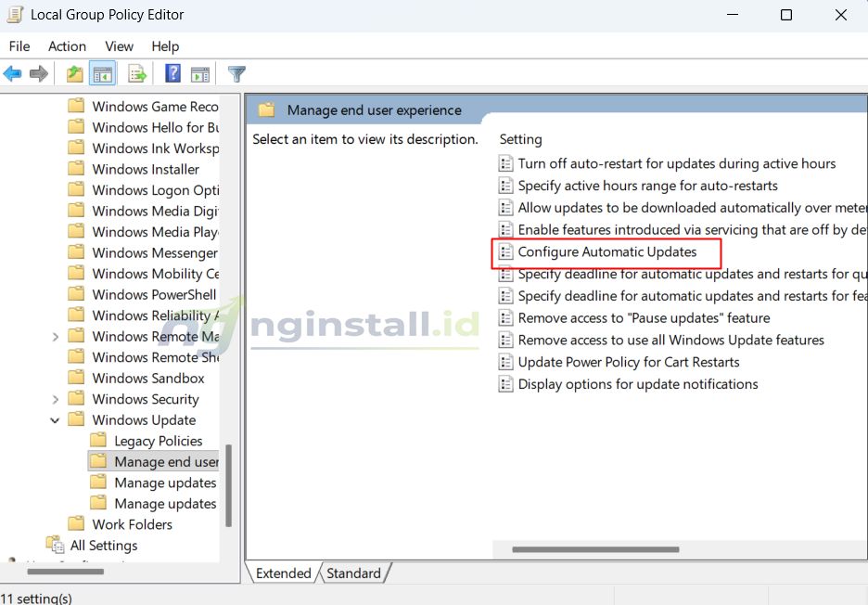
Task: Click the Export List toolbar icon
Action: click(x=134, y=73)
